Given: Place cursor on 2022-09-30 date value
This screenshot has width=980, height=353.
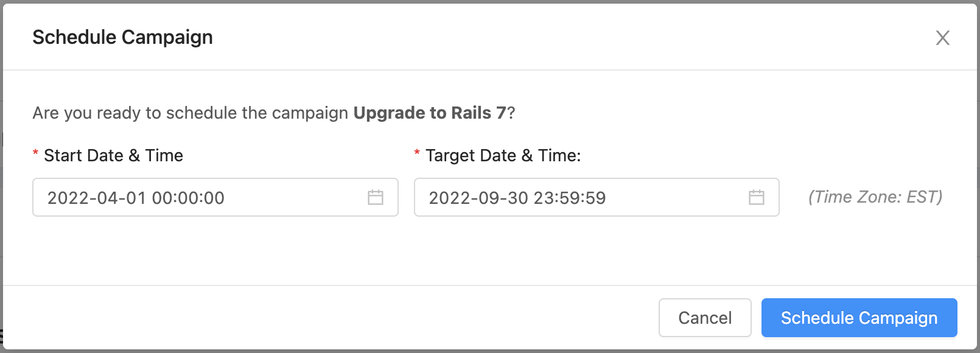Looking at the screenshot, I should coord(478,198).
